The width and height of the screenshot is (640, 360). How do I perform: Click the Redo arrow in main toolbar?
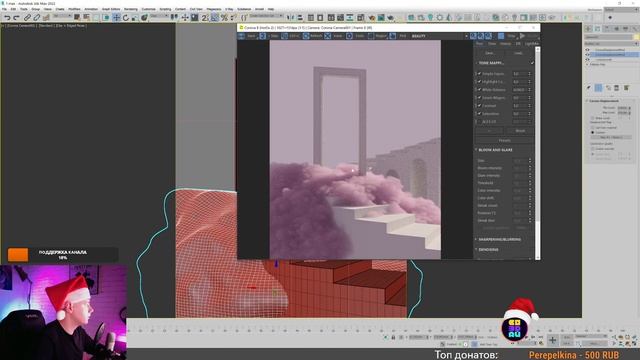(x=16, y=18)
